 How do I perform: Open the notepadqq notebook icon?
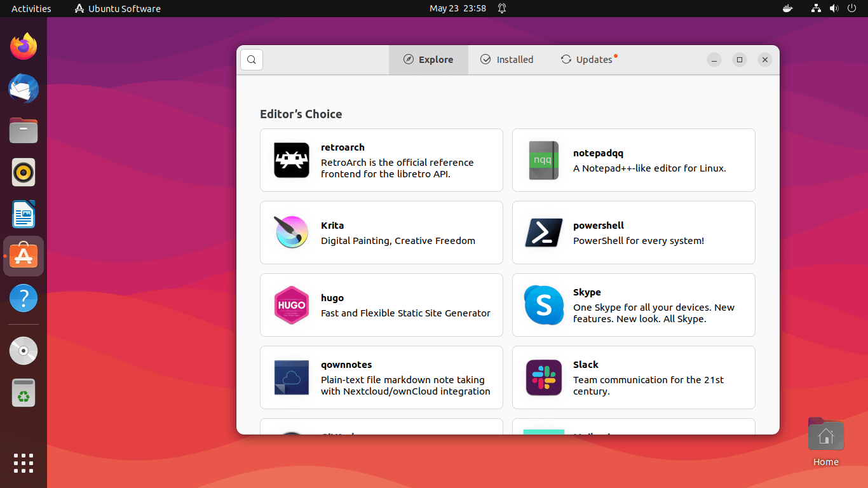click(x=544, y=160)
